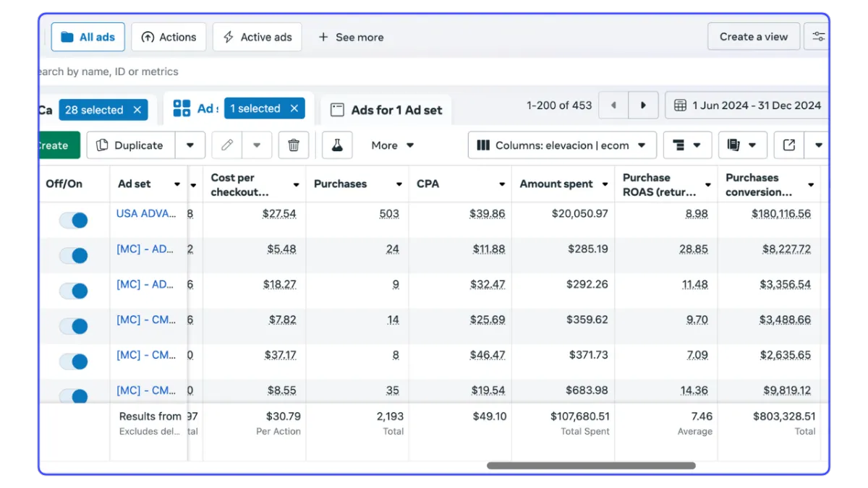This screenshot has width=868, height=488.
Task: Open the date range 1 Jun 2024 - 31 Dec 2024
Action: coord(747,106)
